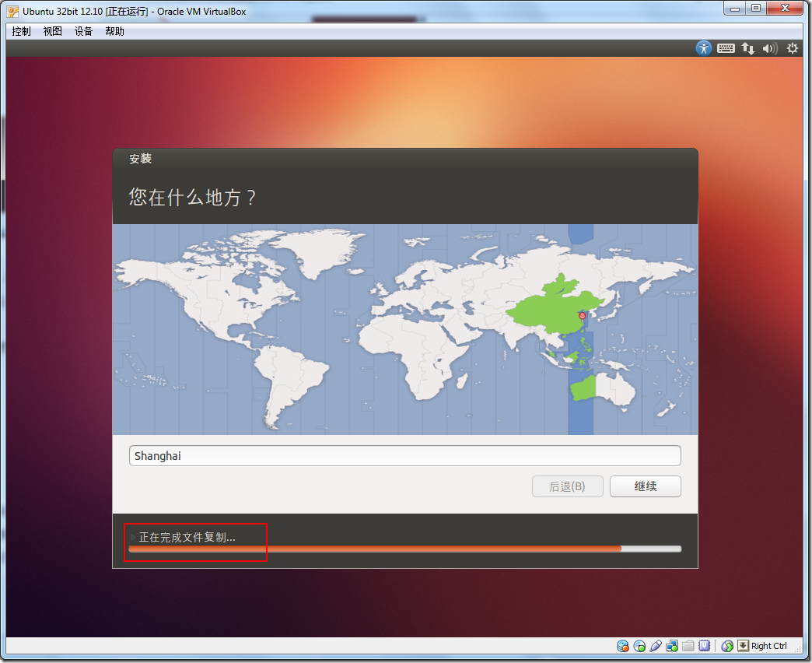812x663 pixels.
Task: Click the virtualization CPU chip status icon
Action: click(x=705, y=646)
